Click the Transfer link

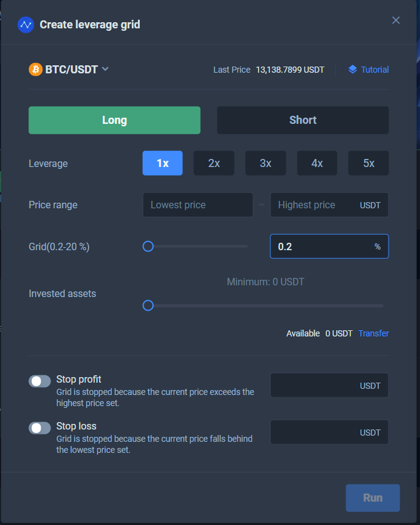click(373, 333)
